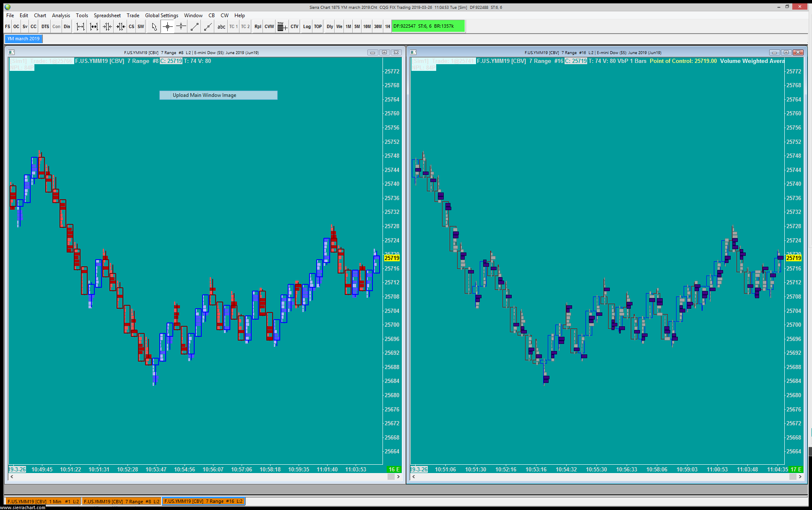The width and height of the screenshot is (812, 510).
Task: Select the line drawing tool
Action: click(194, 26)
